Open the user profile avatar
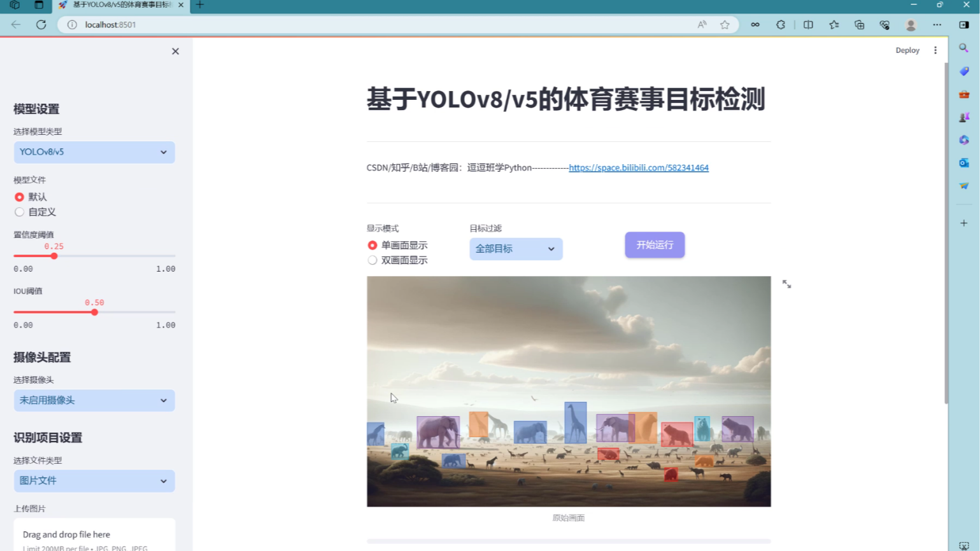980x551 pixels. 911,25
